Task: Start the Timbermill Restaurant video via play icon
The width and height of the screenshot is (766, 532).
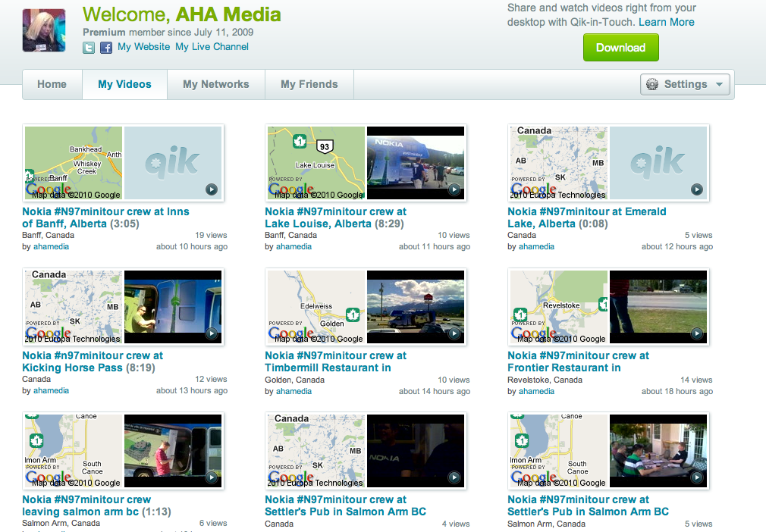Action: tap(454, 333)
